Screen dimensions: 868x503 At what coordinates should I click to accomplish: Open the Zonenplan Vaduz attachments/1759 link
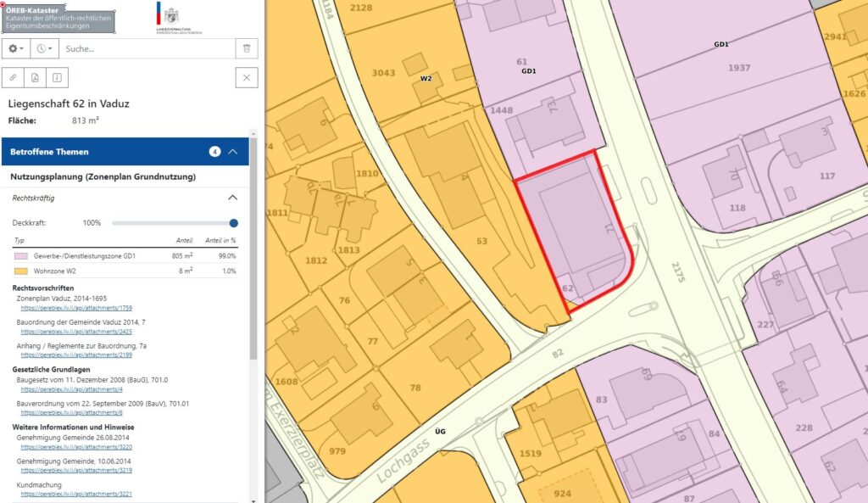76,308
